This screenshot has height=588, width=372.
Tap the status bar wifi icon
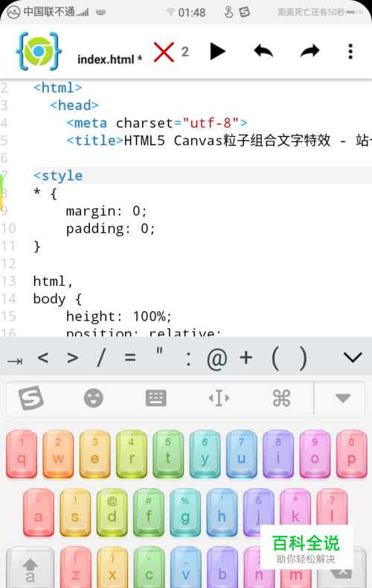click(x=170, y=12)
